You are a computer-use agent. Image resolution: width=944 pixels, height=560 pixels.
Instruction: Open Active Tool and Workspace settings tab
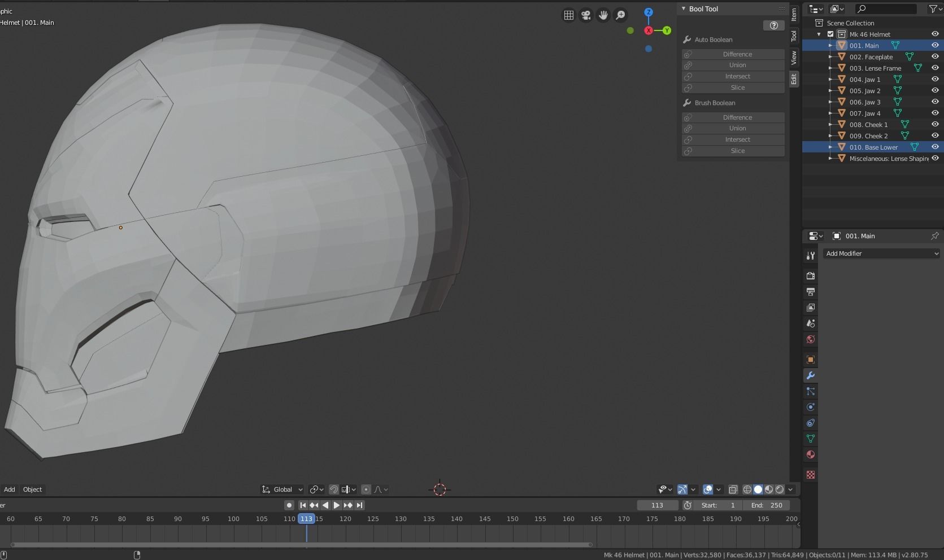click(x=811, y=256)
